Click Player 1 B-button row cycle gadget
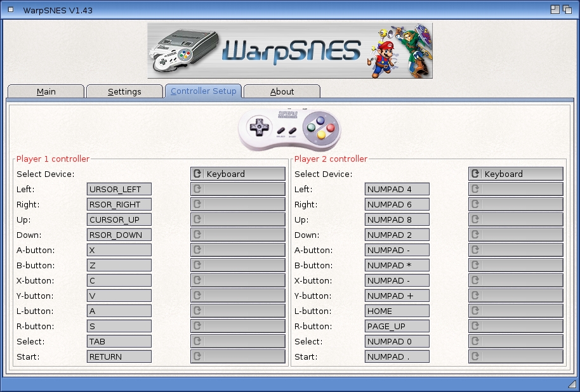This screenshot has height=392, width=580. coord(238,265)
